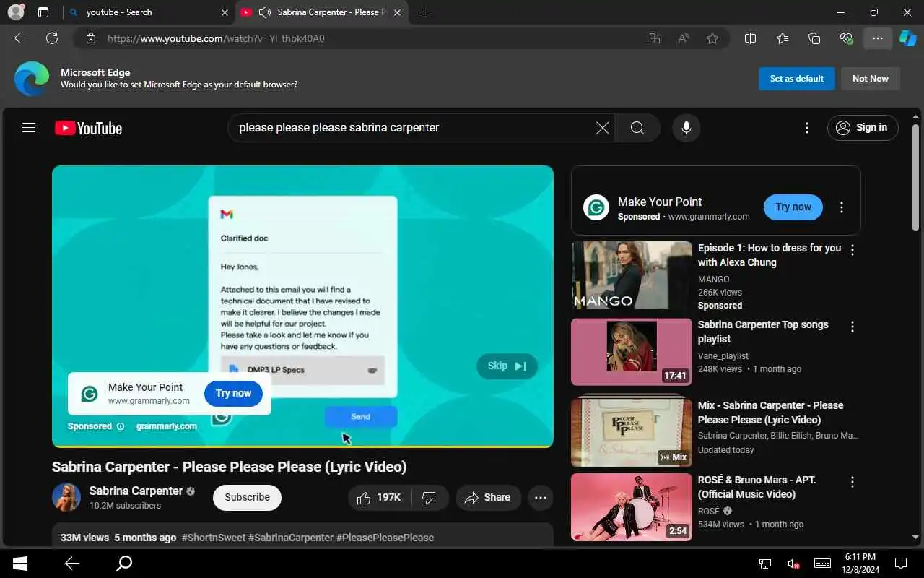Open ad info icon next to Sponsored
Viewport: 924px width, 578px height.
121,426
